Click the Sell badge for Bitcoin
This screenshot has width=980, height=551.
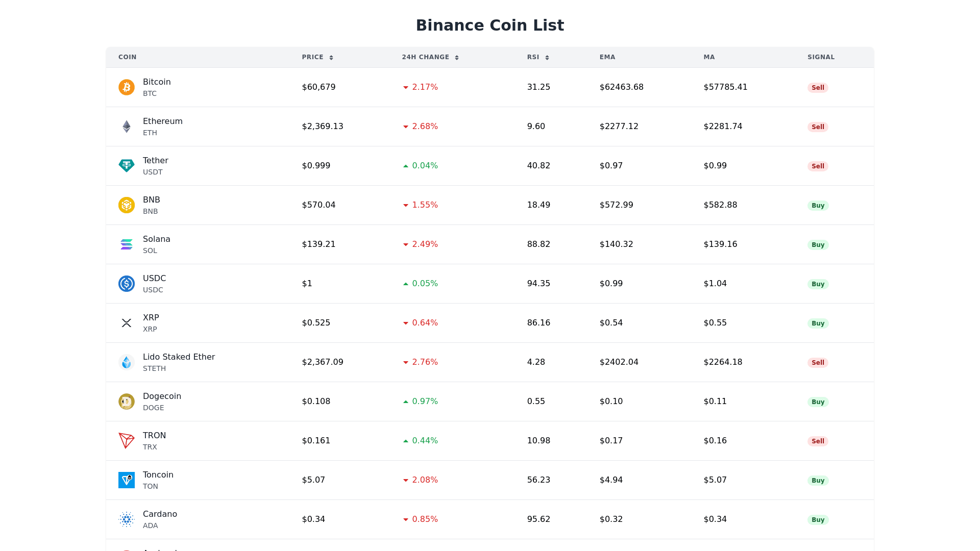(818, 88)
